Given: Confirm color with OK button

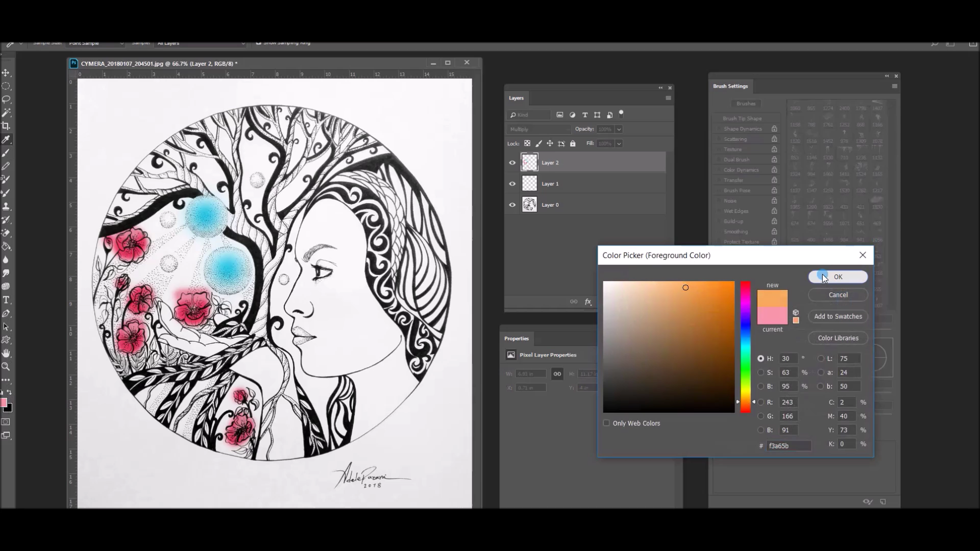Looking at the screenshot, I should pyautogui.click(x=838, y=277).
